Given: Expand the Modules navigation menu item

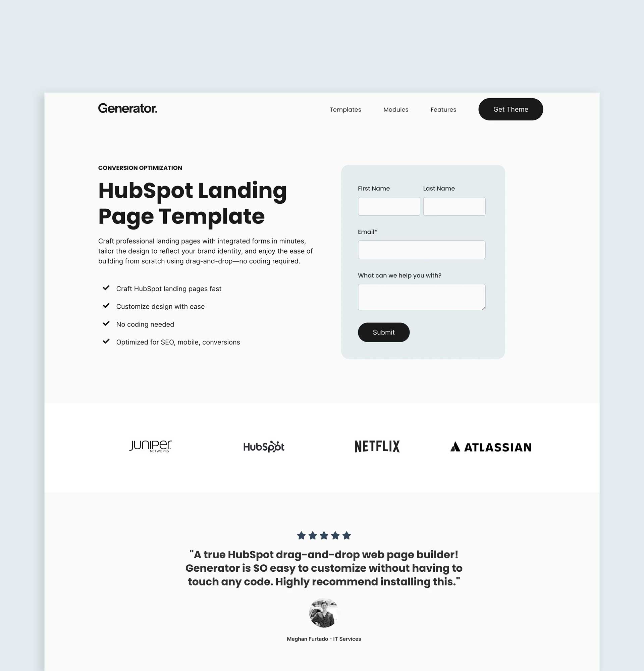Looking at the screenshot, I should 395,109.
